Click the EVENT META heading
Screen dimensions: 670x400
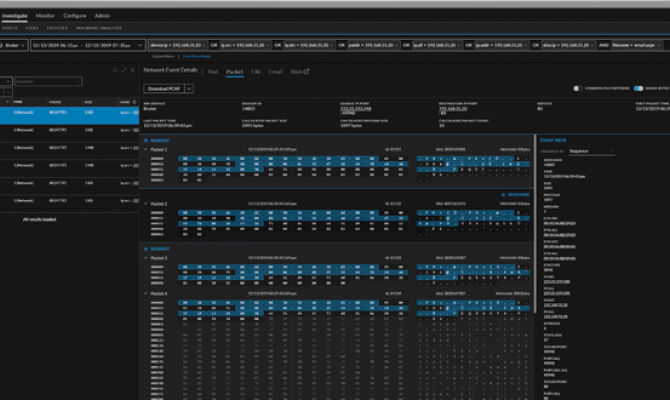553,140
